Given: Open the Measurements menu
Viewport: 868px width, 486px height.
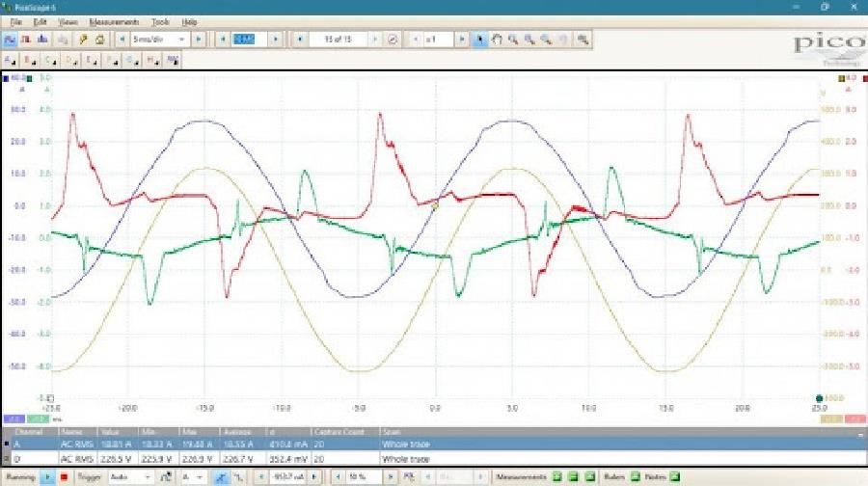Looking at the screenshot, I should (114, 21).
